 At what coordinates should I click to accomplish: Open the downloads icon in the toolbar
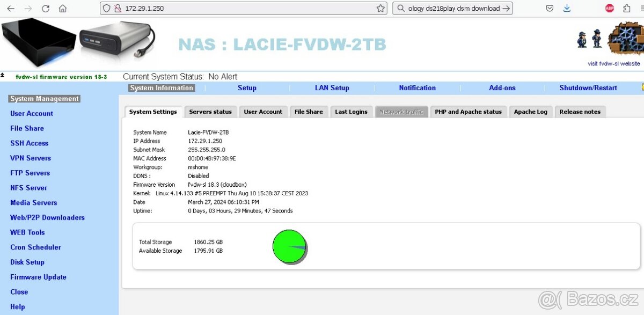point(566,8)
